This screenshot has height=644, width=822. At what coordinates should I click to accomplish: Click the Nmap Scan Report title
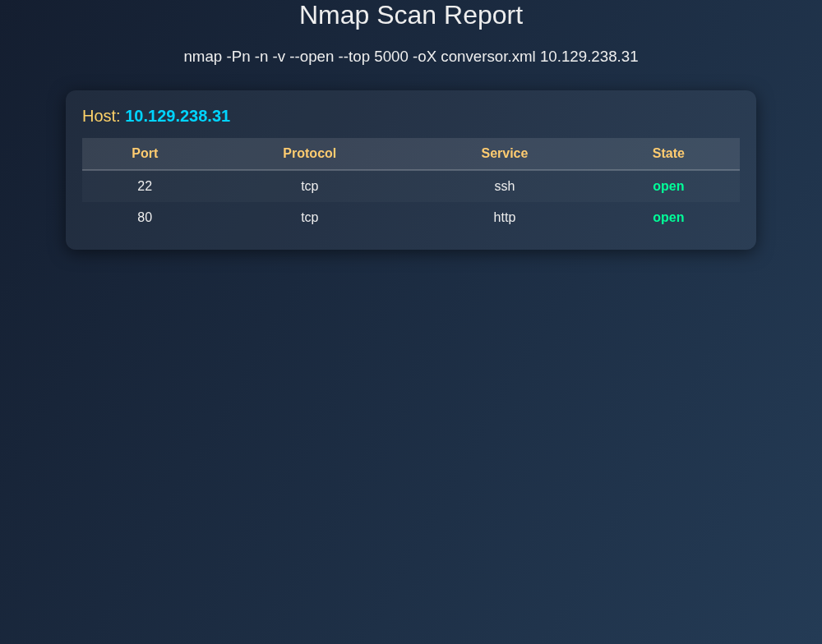[410, 16]
